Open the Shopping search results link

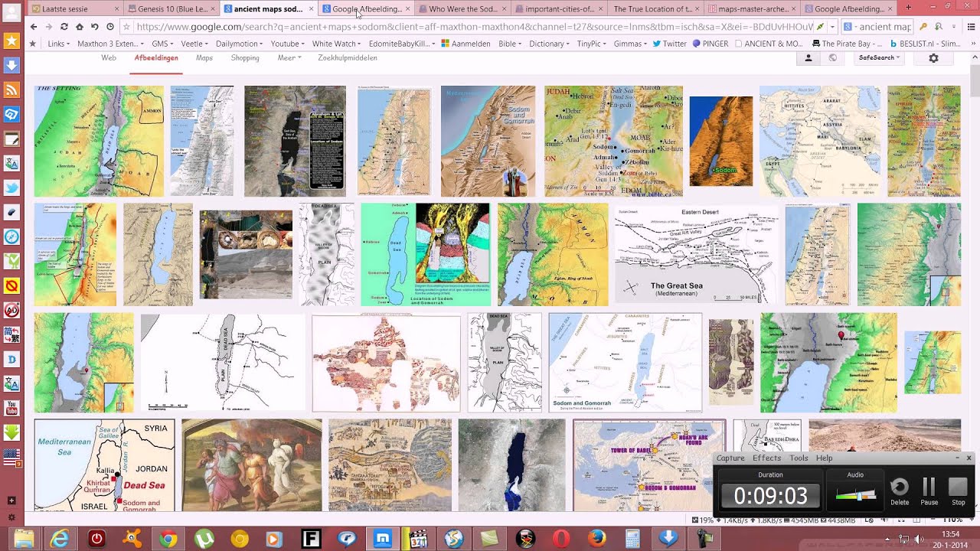click(245, 58)
